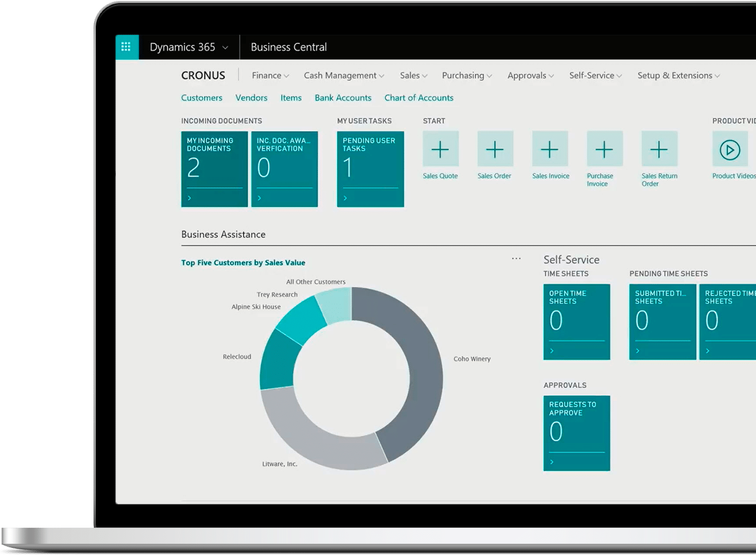This screenshot has height=555, width=756.
Task: Click the CRONUS company name
Action: (x=203, y=75)
